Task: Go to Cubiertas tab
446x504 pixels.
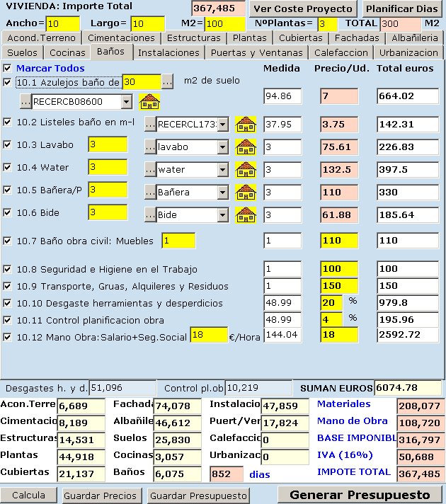Action: tap(301, 38)
